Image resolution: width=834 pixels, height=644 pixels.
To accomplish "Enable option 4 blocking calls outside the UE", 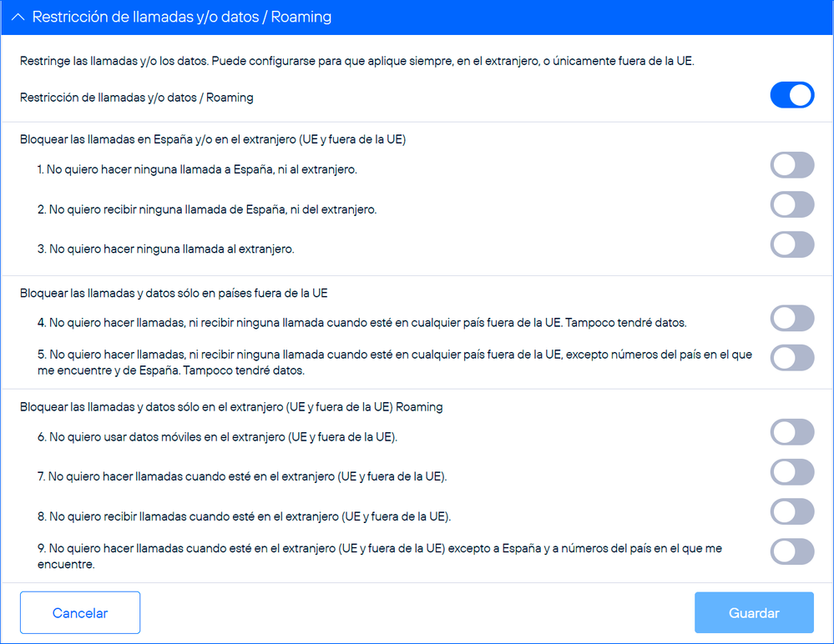I will 791,319.
